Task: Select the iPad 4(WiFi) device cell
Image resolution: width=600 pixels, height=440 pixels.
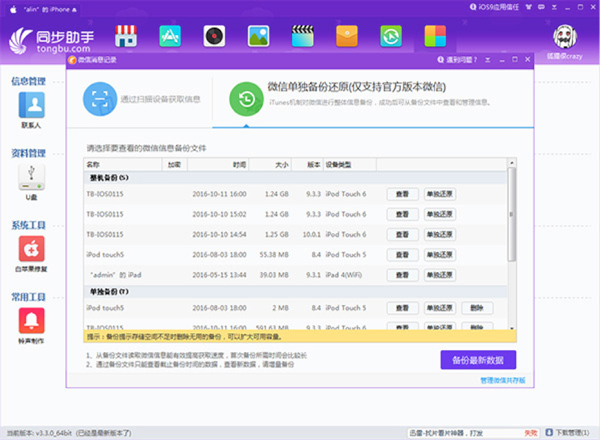Action: (x=344, y=275)
